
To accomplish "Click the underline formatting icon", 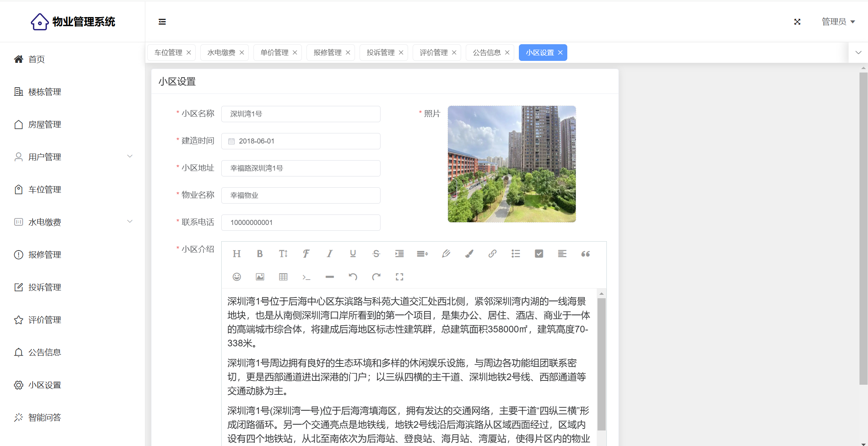I will click(353, 254).
